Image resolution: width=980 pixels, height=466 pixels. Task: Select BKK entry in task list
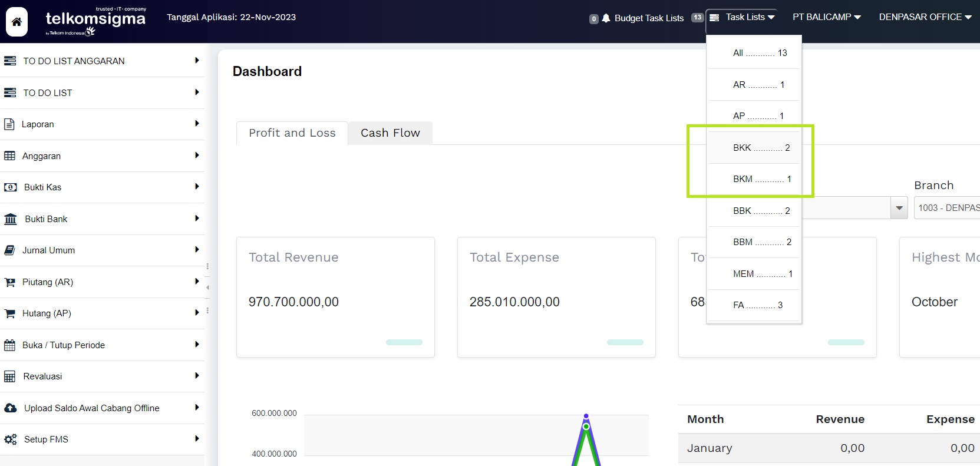click(x=754, y=148)
